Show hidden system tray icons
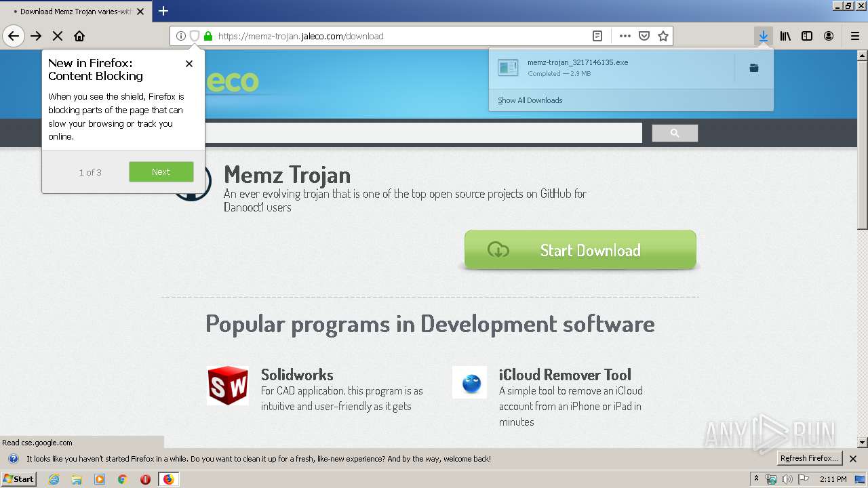 tap(757, 479)
